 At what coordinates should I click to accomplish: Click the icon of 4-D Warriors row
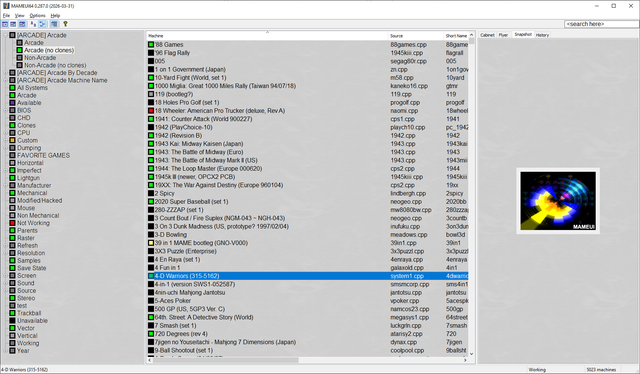151,276
